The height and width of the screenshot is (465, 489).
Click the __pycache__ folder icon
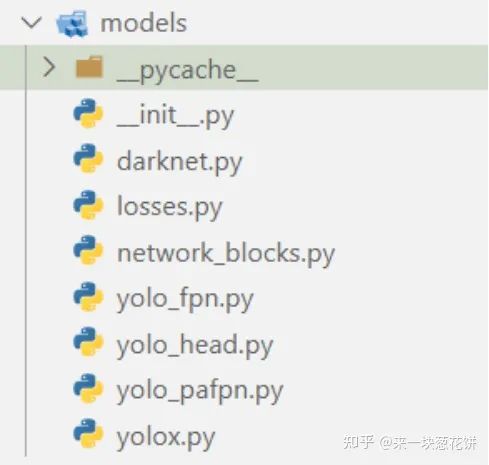(x=89, y=67)
